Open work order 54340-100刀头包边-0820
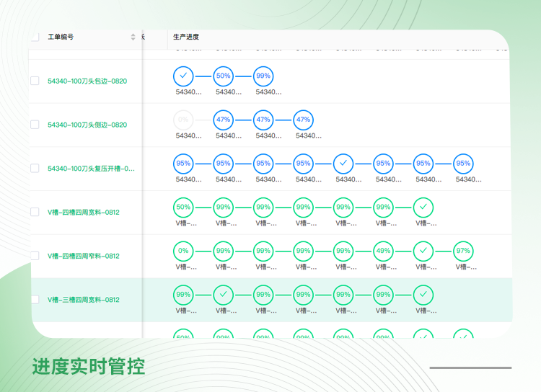The height and width of the screenshot is (392, 541). (87, 81)
